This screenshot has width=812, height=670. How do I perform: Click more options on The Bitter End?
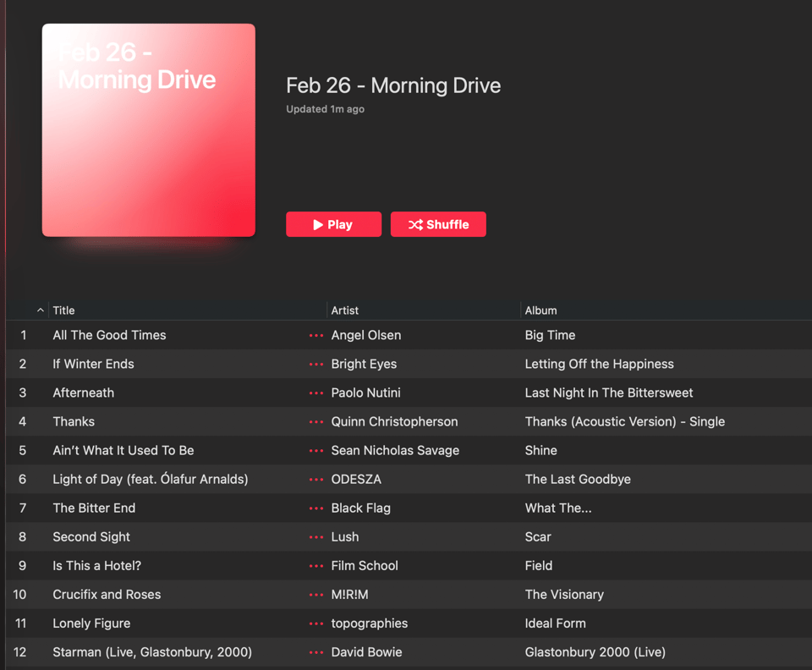click(316, 508)
